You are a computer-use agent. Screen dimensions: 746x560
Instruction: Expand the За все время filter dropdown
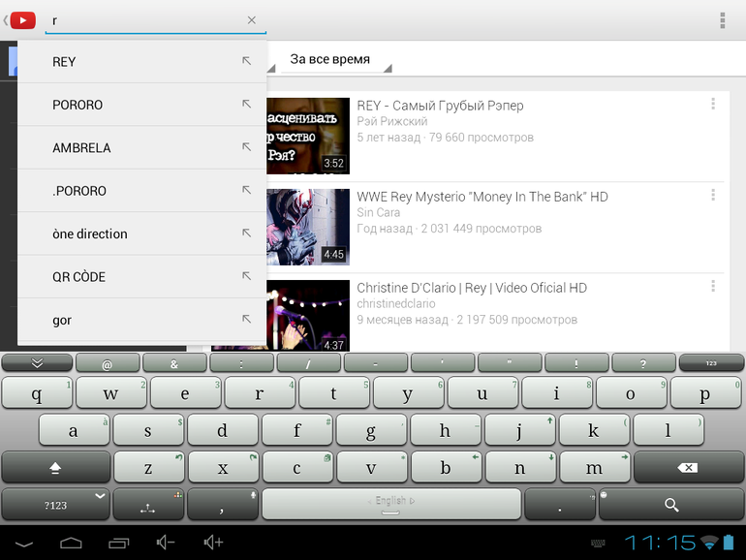tap(336, 60)
